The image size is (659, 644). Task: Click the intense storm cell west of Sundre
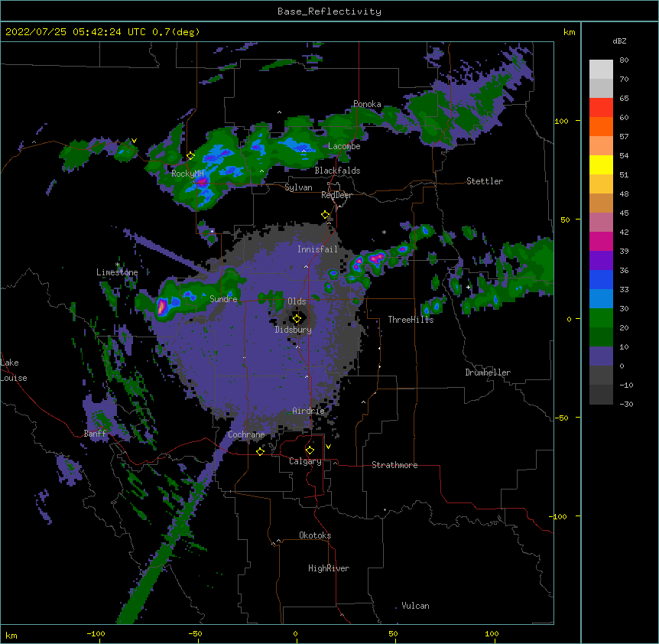161,306
